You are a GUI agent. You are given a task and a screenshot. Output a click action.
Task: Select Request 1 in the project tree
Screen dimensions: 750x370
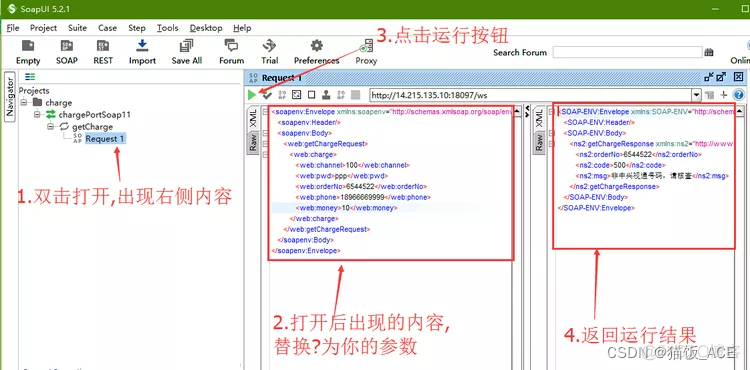(x=106, y=139)
